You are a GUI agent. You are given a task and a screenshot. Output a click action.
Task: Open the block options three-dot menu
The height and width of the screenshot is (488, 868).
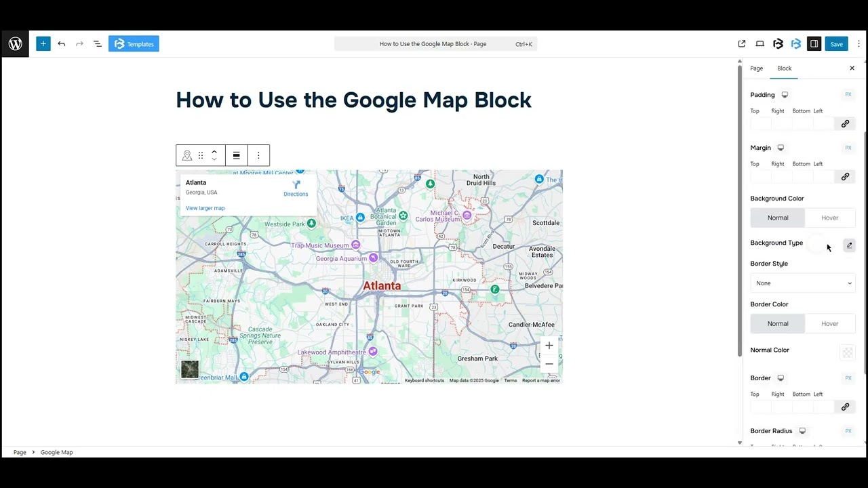point(258,155)
